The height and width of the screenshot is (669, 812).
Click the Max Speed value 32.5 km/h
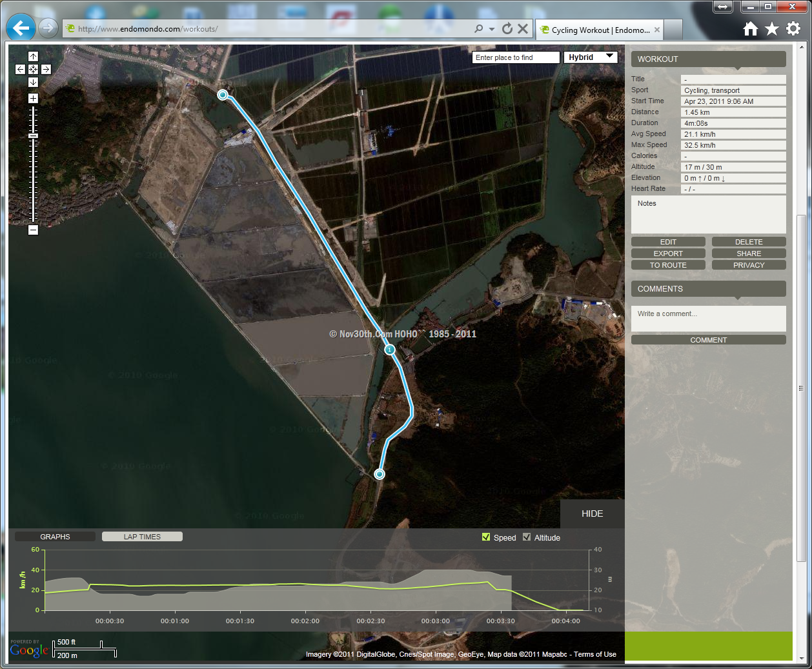[733, 145]
